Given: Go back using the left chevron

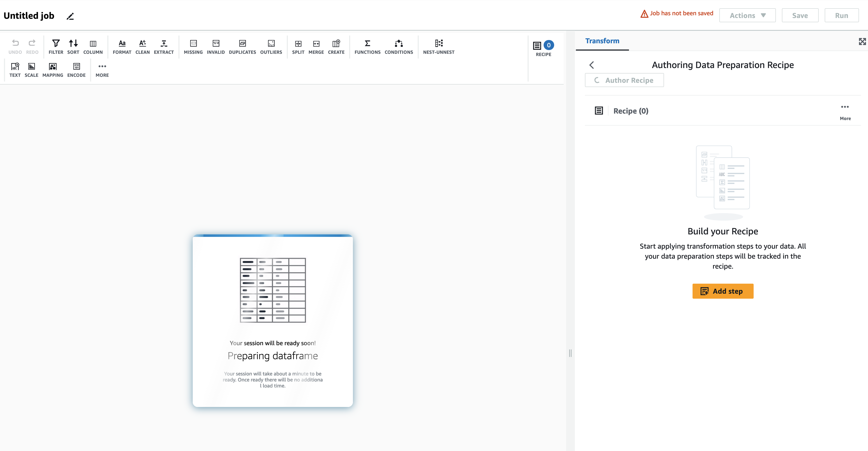Looking at the screenshot, I should pos(592,65).
